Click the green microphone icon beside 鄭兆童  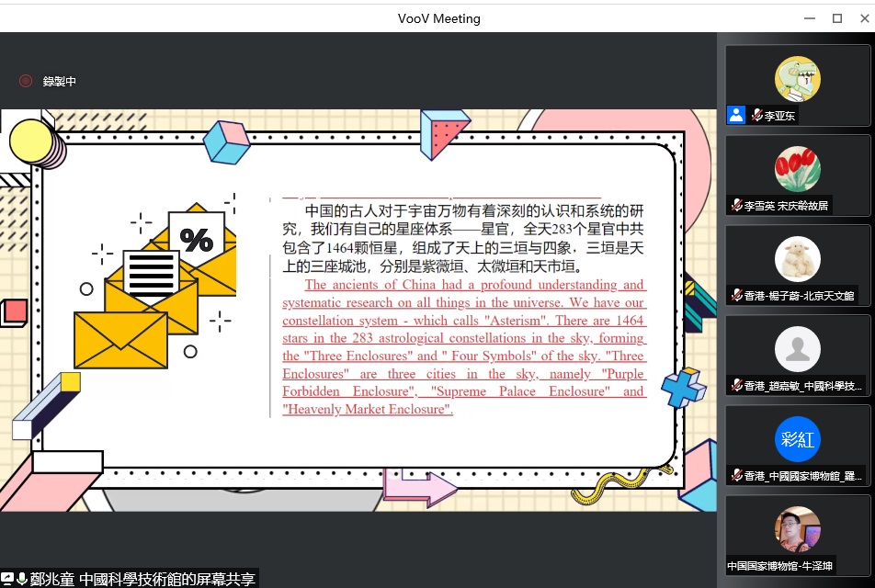pyautogui.click(x=21, y=579)
